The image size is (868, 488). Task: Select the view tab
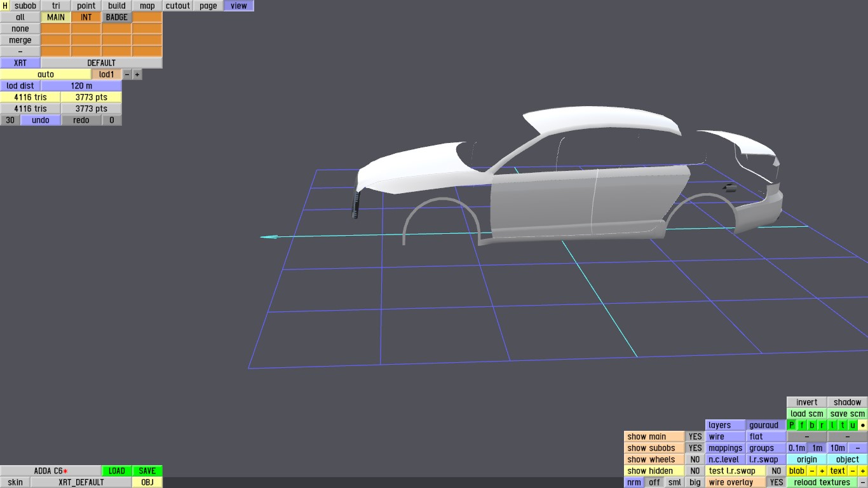click(x=239, y=6)
